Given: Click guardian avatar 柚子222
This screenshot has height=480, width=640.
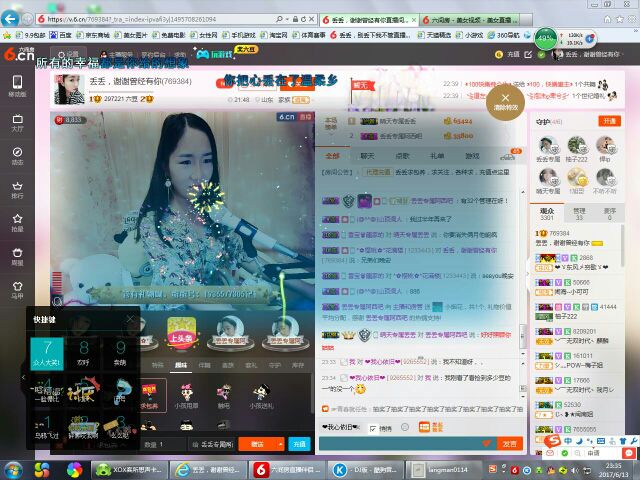Looking at the screenshot, I should tap(576, 146).
